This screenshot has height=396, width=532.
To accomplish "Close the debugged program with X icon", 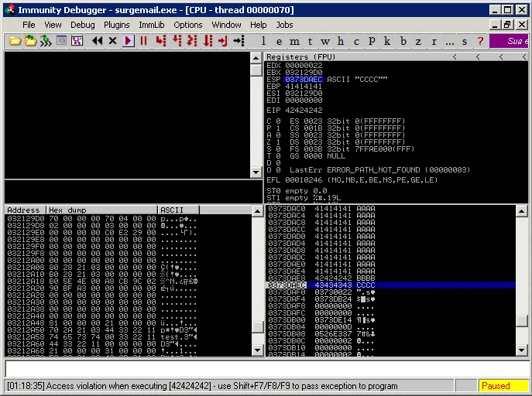I will (x=113, y=41).
